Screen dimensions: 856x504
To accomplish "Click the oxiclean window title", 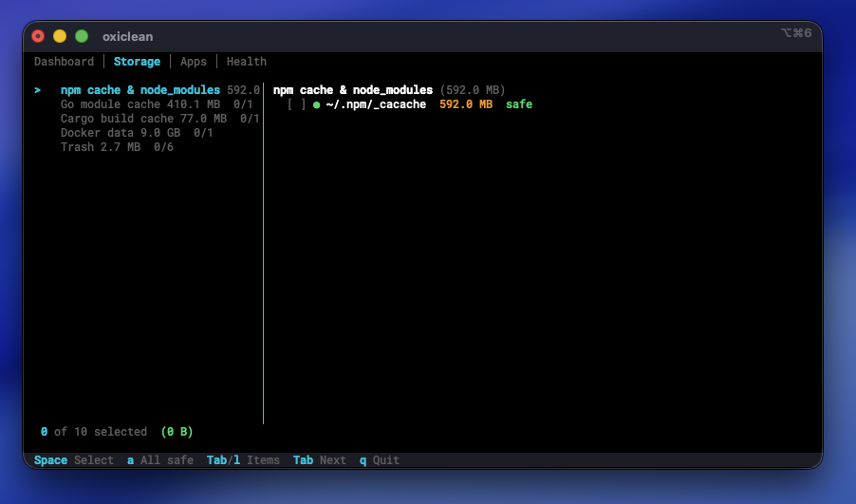I will (128, 37).
